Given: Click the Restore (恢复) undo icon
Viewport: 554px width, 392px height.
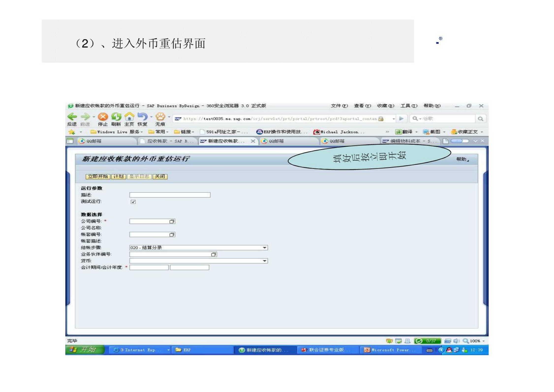Looking at the screenshot, I should (142, 117).
